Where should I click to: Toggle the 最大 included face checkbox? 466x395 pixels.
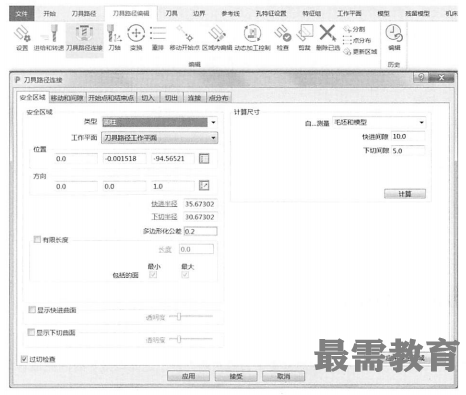tap(185, 275)
